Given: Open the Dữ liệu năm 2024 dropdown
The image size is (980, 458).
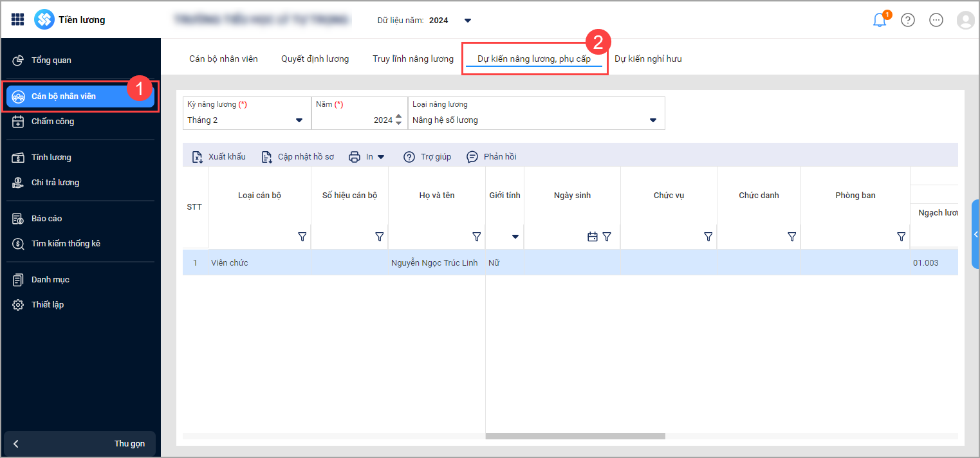Looking at the screenshot, I should [468, 21].
